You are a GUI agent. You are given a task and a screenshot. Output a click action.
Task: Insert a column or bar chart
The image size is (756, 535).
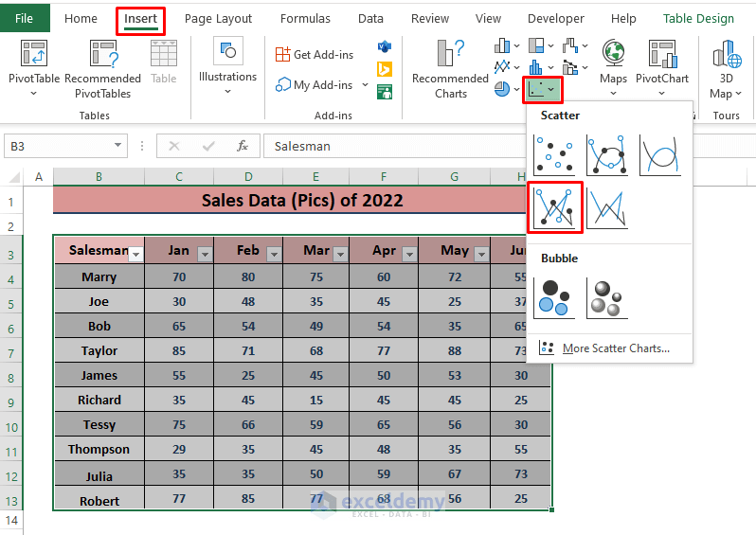(x=507, y=45)
